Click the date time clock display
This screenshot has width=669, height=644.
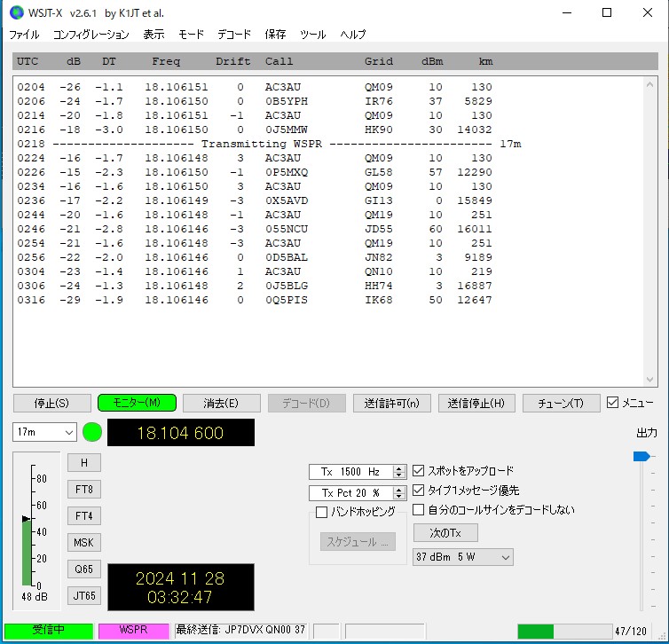tap(181, 587)
